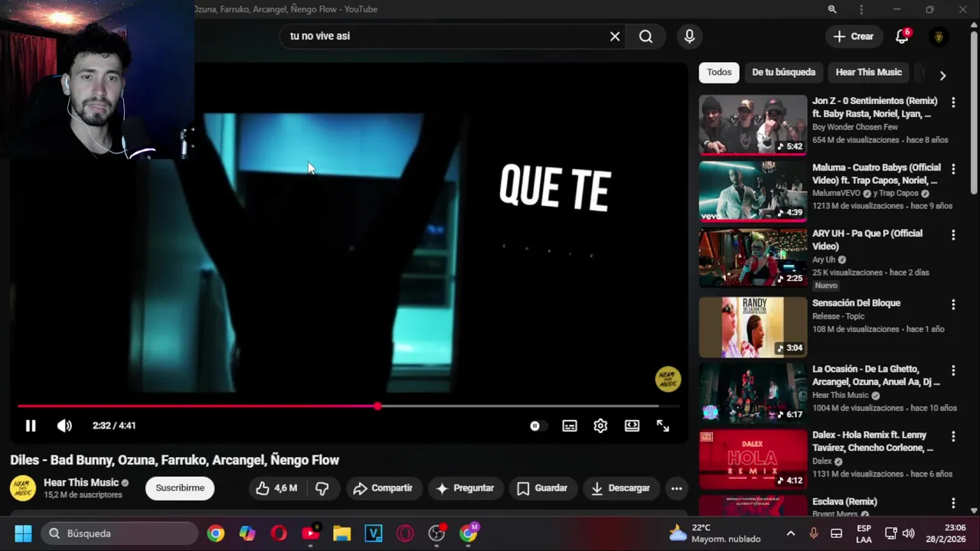Viewport: 980px width, 551px height.
Task: Clear the search box with the X
Action: [615, 36]
